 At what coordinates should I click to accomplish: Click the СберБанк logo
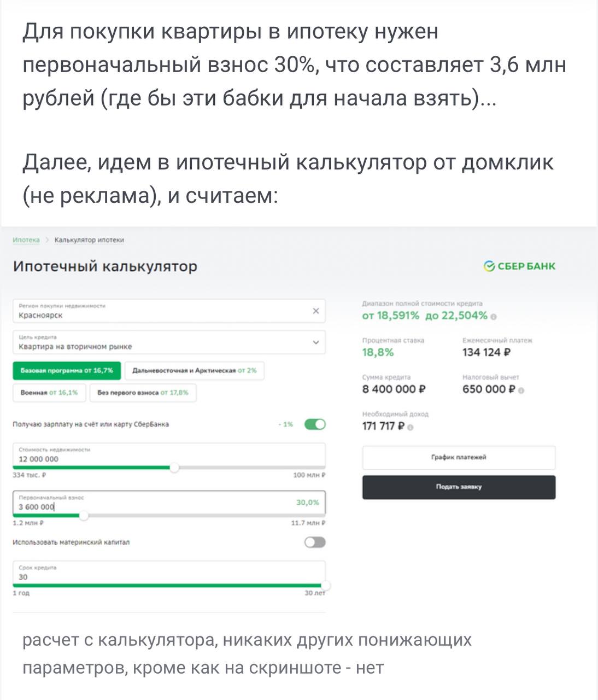pos(520,266)
